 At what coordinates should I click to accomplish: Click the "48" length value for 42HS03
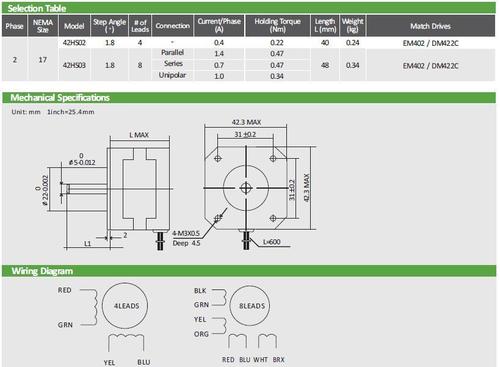325,65
